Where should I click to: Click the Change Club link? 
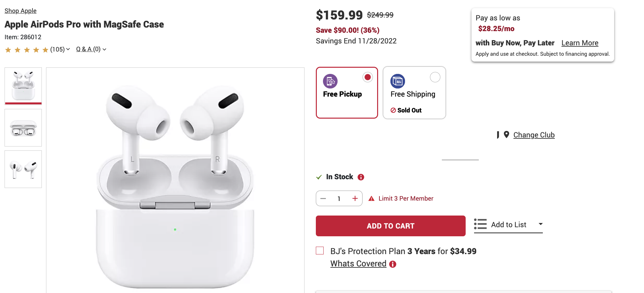pyautogui.click(x=534, y=135)
